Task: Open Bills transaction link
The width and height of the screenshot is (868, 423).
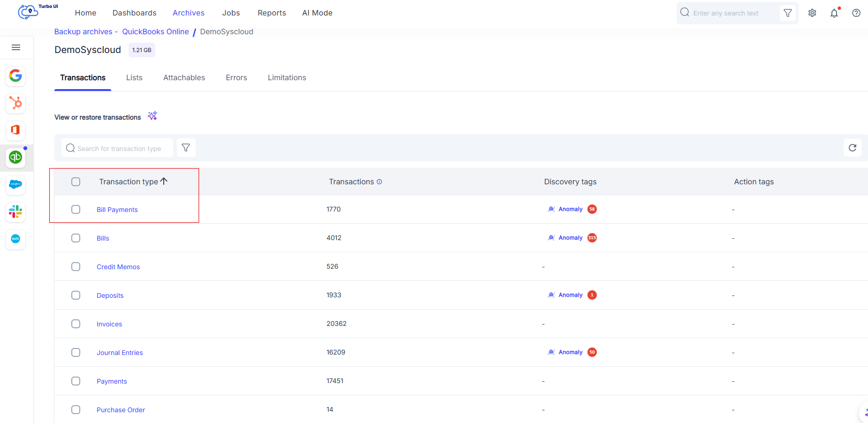Action: point(103,238)
